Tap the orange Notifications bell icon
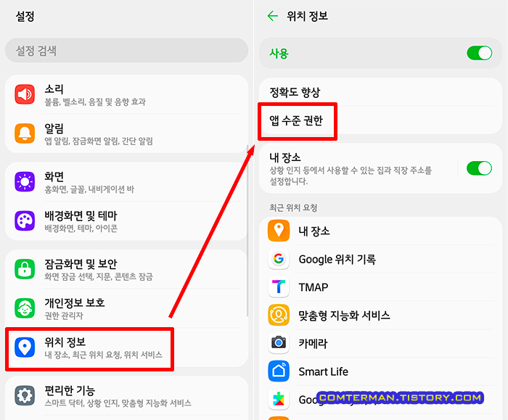Viewport: 508px width, 420px height. (x=25, y=133)
